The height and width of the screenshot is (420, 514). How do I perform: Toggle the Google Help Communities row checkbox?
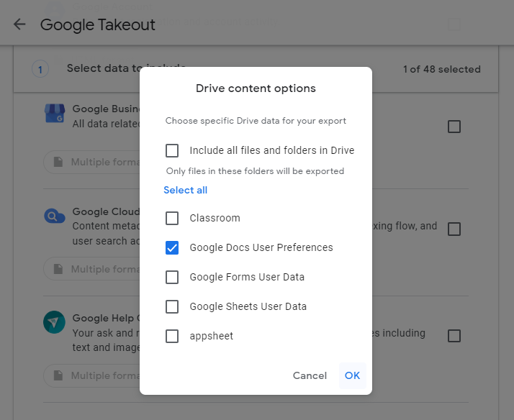coord(454,336)
